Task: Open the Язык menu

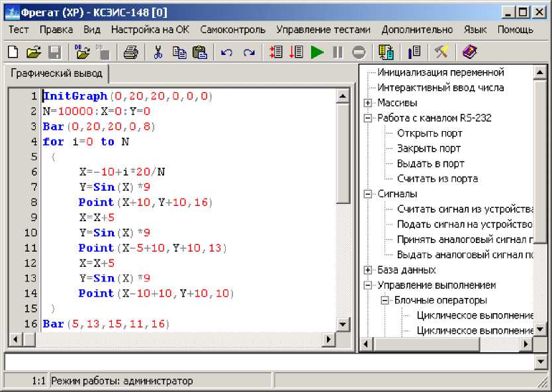Action: [x=475, y=30]
